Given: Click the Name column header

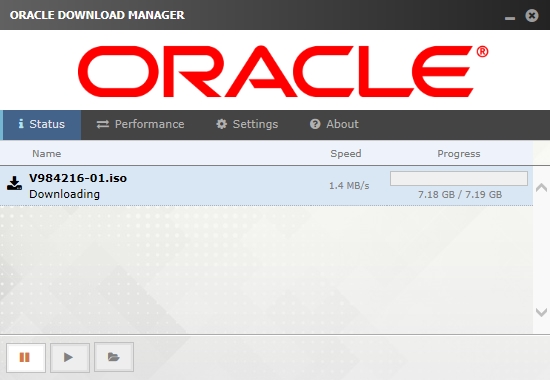Looking at the screenshot, I should point(47,154).
